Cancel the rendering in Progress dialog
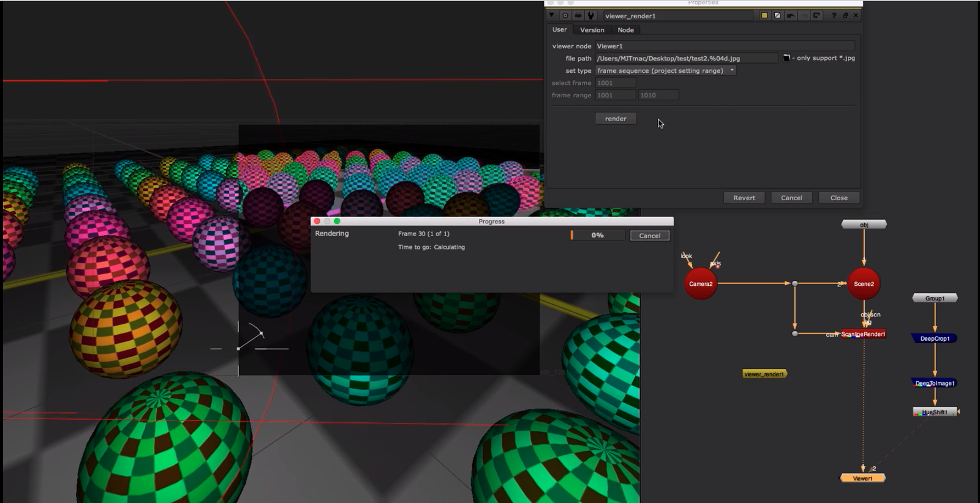Image resolution: width=980 pixels, height=503 pixels. pyautogui.click(x=650, y=236)
